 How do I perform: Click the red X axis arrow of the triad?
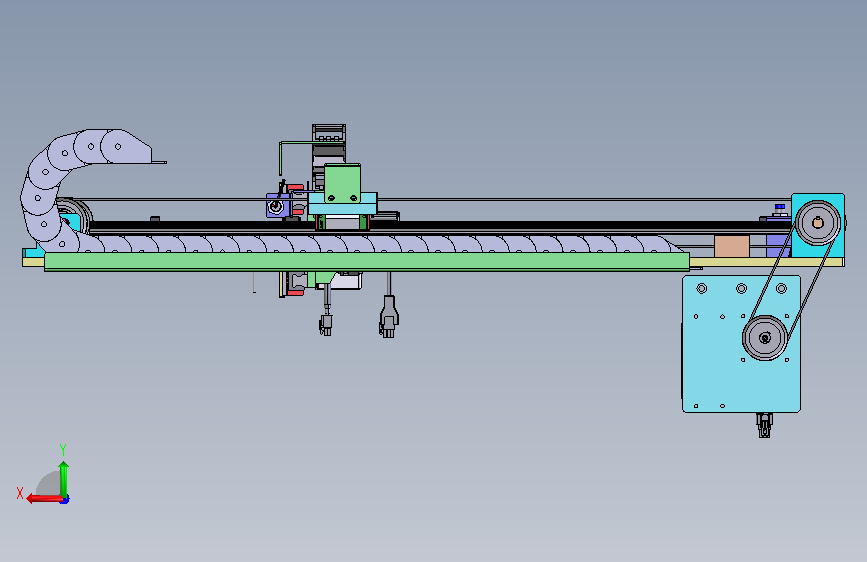point(44,499)
